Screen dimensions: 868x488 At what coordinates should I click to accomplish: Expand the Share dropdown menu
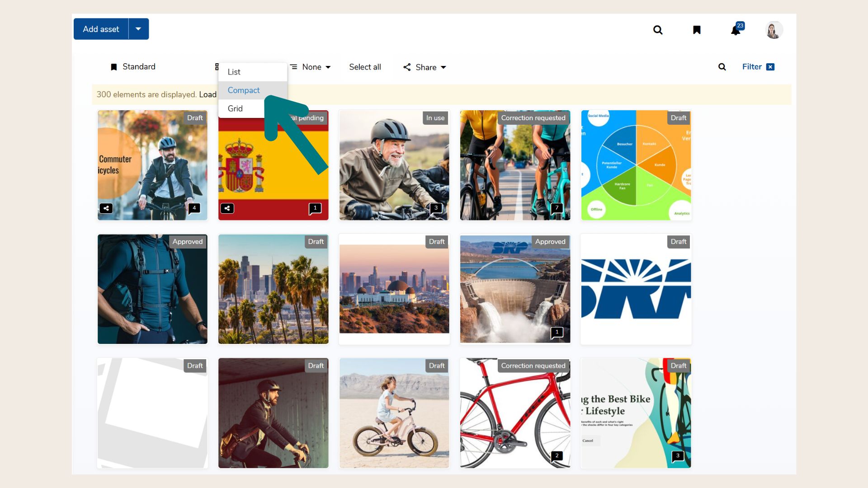[425, 67]
